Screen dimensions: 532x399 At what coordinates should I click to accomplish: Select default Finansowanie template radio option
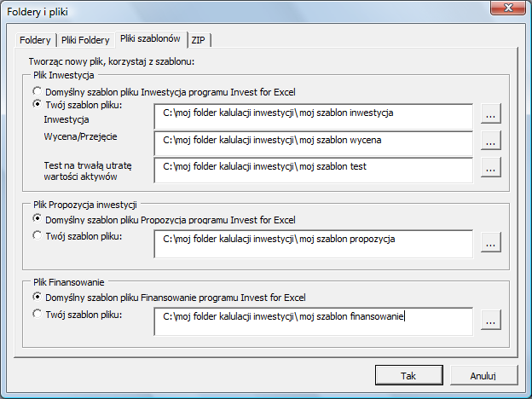pos(37,297)
